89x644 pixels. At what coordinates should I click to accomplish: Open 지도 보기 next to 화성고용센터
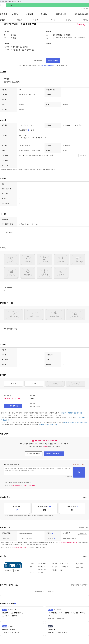[x=83, y=533]
